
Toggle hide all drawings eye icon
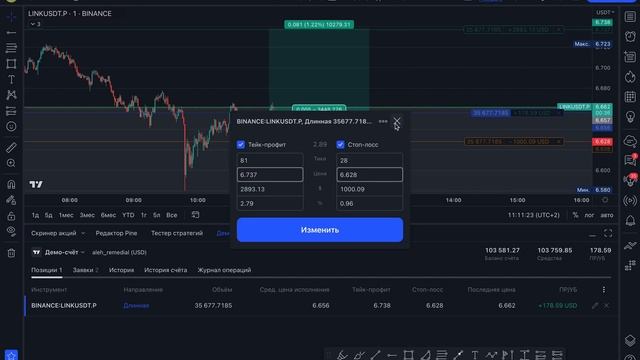click(11, 231)
